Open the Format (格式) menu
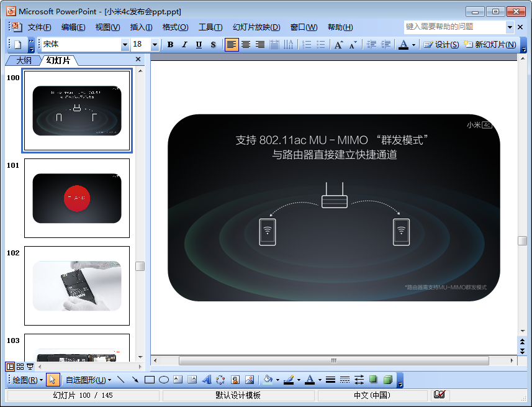The image size is (532, 407). (x=176, y=27)
